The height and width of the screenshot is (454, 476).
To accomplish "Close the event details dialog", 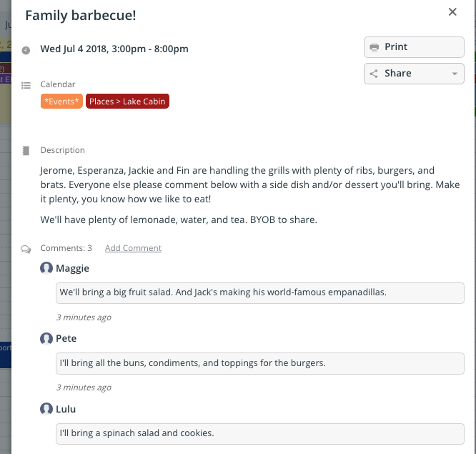I will 452,12.
